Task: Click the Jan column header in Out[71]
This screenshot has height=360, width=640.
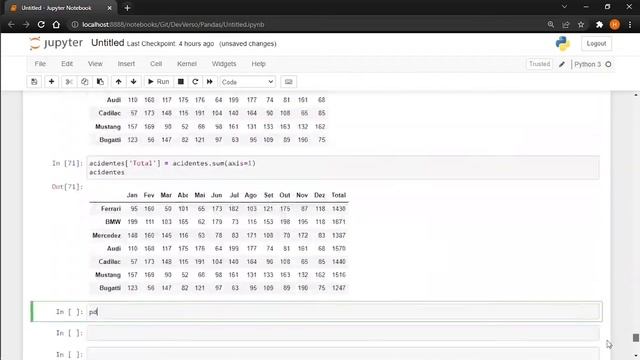Action: coord(132,195)
